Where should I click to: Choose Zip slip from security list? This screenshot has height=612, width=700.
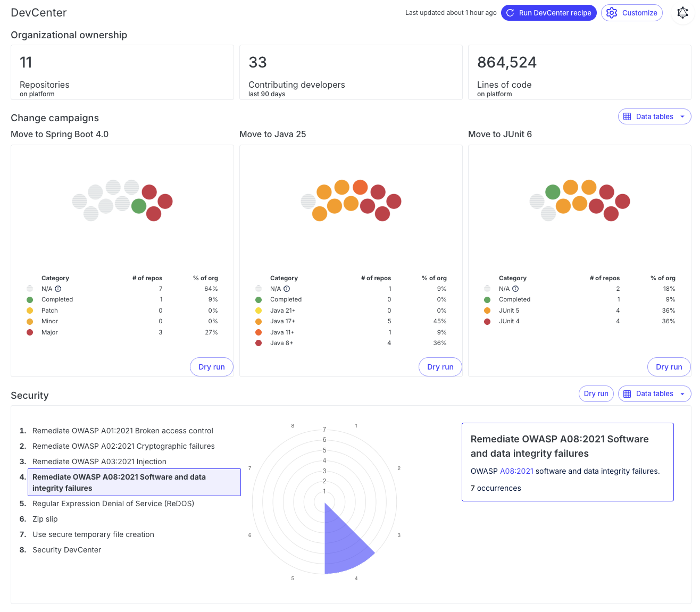click(x=45, y=519)
